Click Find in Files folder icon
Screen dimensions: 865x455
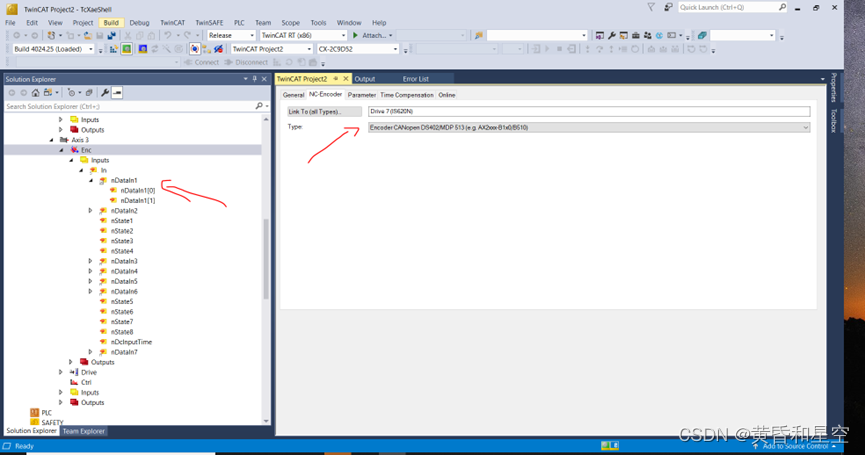click(478, 35)
